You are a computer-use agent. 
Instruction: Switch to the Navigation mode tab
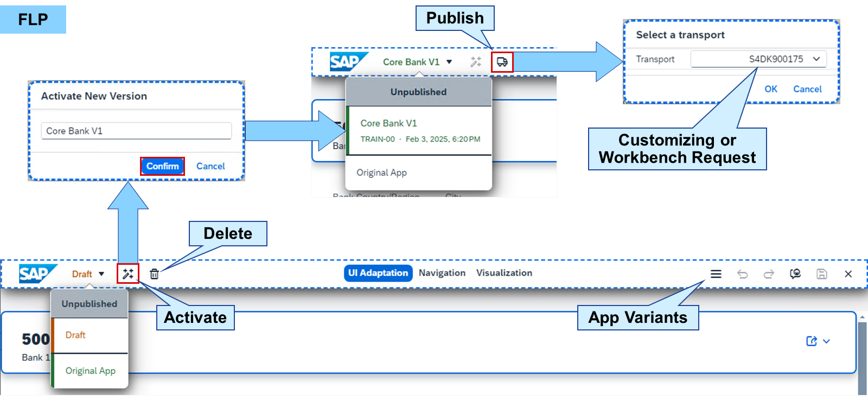pos(442,273)
